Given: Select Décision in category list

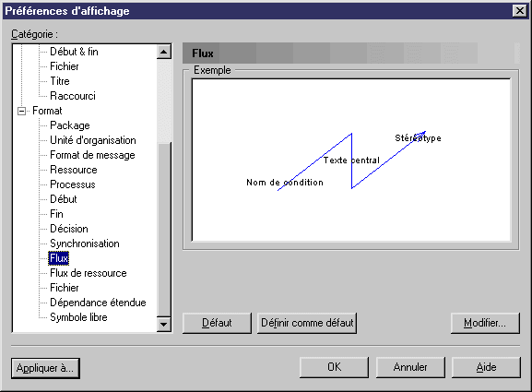Looking at the screenshot, I should pos(69,229).
